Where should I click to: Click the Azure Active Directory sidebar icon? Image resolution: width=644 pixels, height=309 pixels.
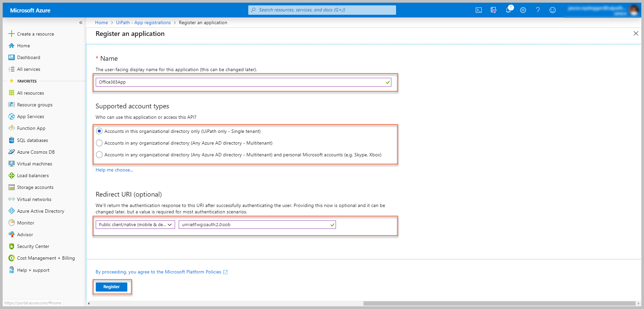pyautogui.click(x=12, y=211)
